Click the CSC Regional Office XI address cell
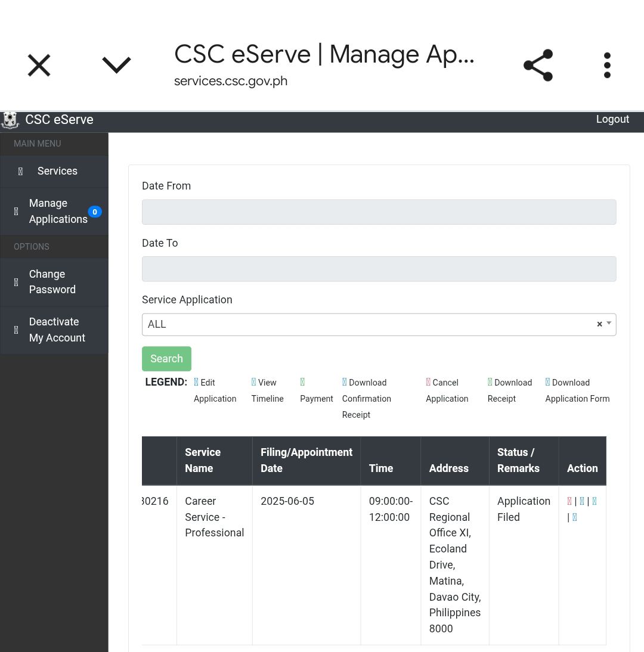 point(455,564)
